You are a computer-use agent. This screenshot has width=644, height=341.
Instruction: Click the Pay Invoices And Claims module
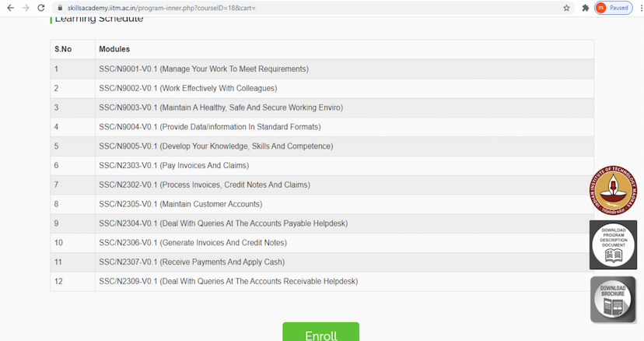pyautogui.click(x=173, y=165)
